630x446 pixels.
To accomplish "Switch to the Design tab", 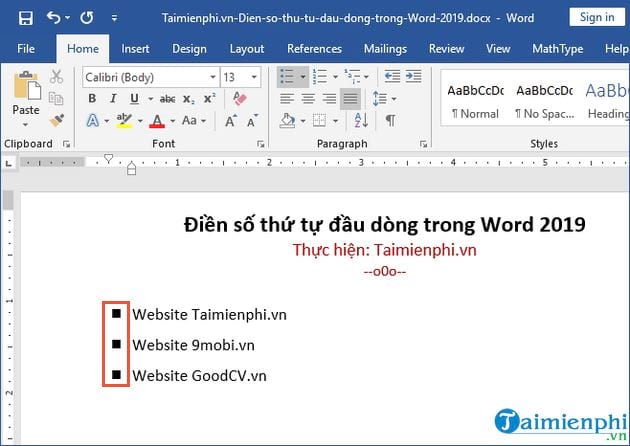I will [189, 49].
